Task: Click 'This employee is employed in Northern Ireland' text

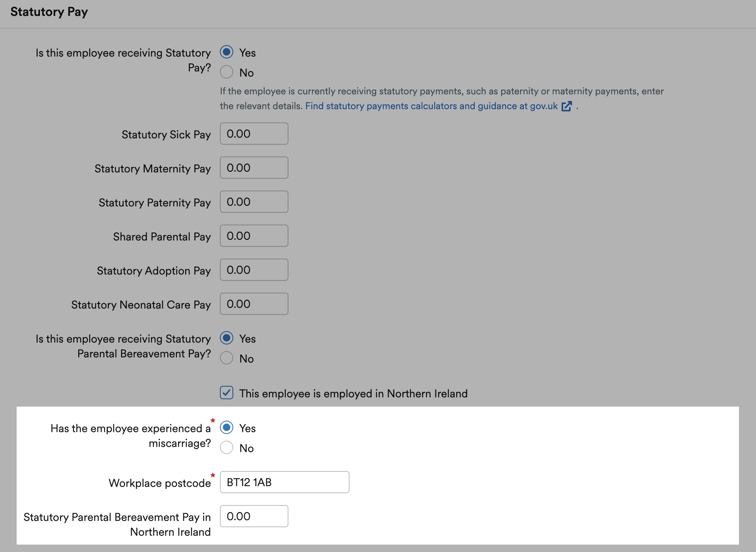Action: pyautogui.click(x=353, y=394)
